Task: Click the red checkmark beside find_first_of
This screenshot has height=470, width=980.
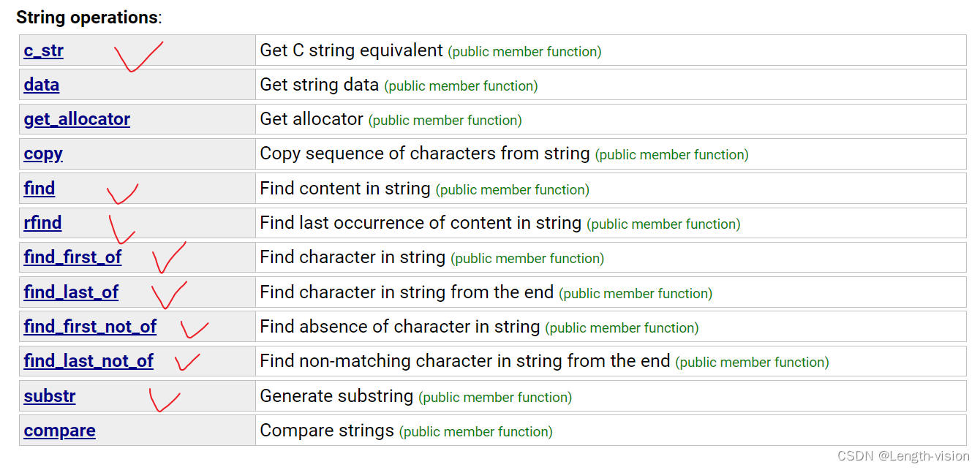Action: coord(169,257)
